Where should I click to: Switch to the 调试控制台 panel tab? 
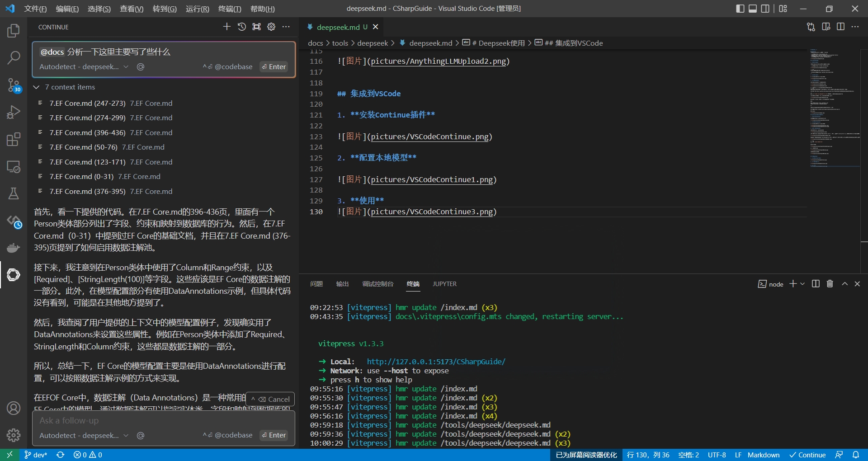(x=377, y=284)
